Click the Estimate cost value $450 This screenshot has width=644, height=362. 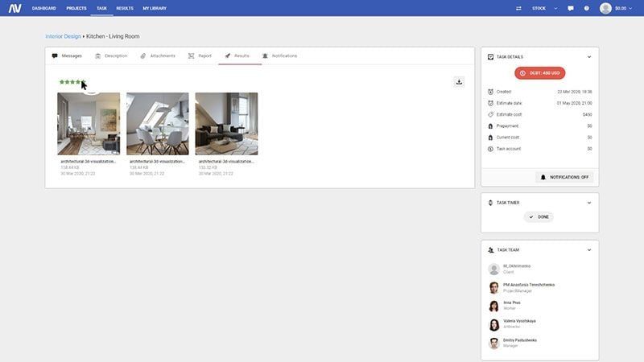pyautogui.click(x=588, y=114)
